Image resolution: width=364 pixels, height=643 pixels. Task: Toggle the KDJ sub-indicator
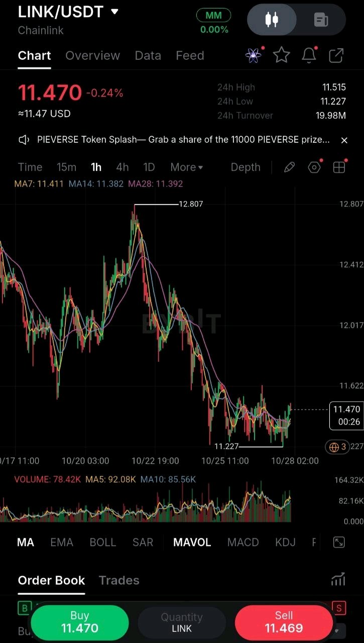(285, 543)
